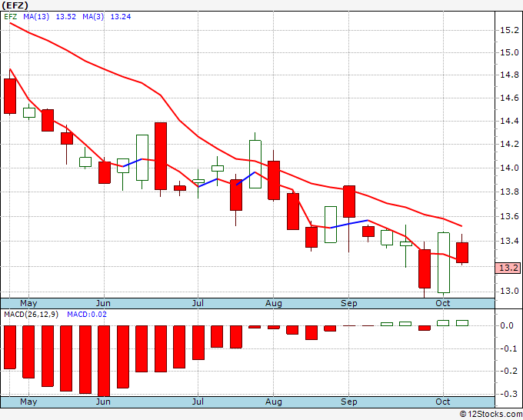Click Sep on the price chart axis
Viewport: 523px width, 420px height.
click(349, 303)
